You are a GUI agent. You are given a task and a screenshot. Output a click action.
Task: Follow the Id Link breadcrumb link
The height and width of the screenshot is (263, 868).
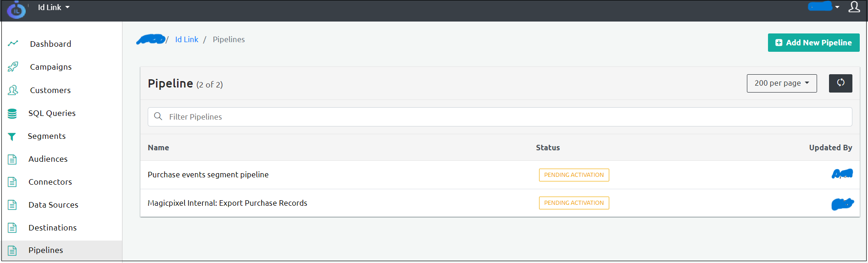point(187,39)
